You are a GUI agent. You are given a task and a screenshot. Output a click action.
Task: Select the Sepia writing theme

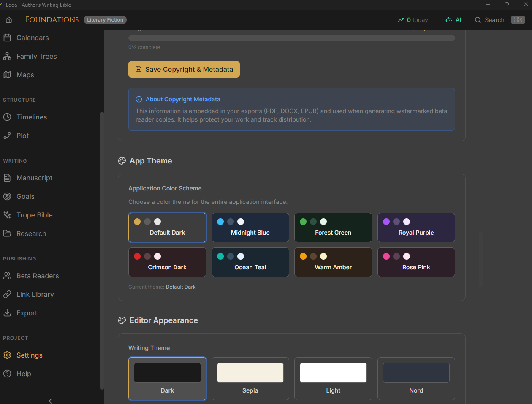coord(250,379)
